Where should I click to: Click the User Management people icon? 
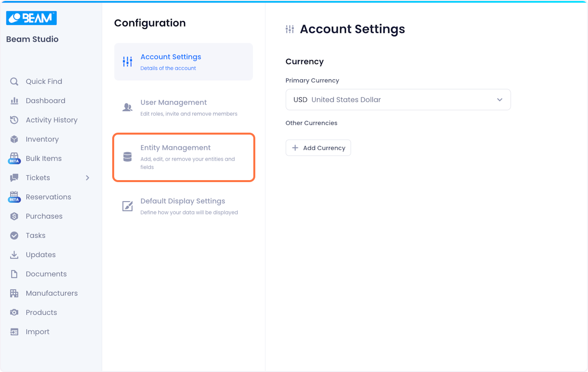click(127, 107)
